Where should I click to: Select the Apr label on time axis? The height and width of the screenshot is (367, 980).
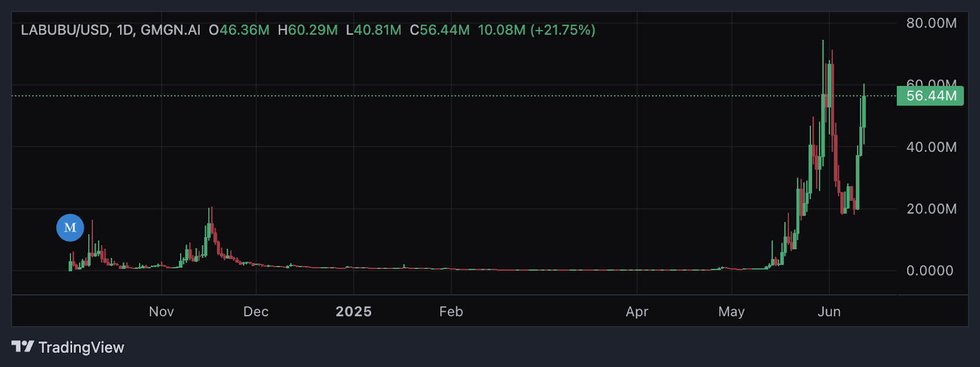click(x=637, y=312)
